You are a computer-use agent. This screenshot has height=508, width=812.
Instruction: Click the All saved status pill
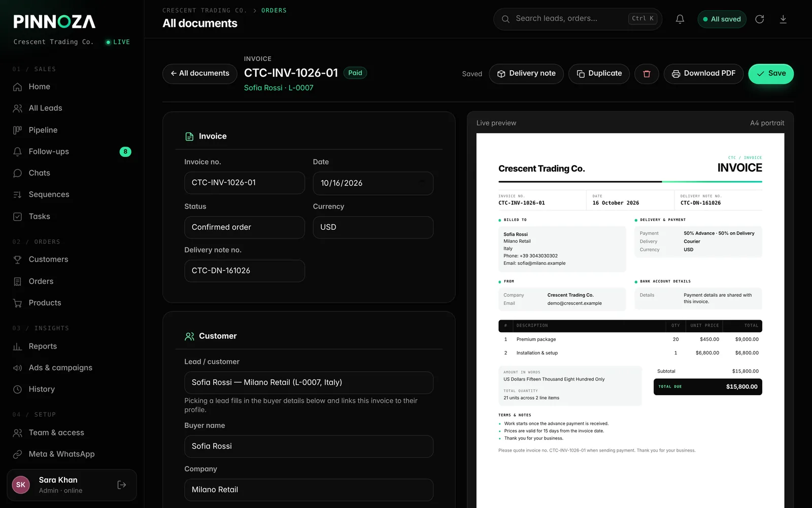coord(722,19)
